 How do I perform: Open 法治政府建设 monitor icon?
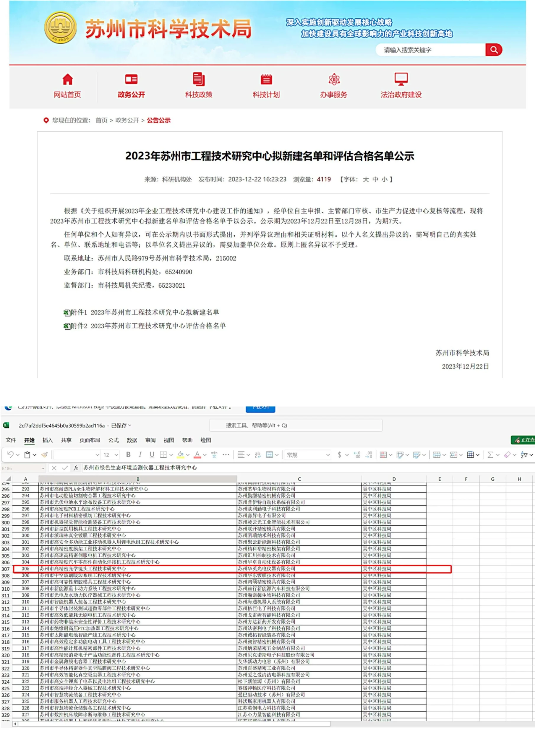tap(401, 79)
